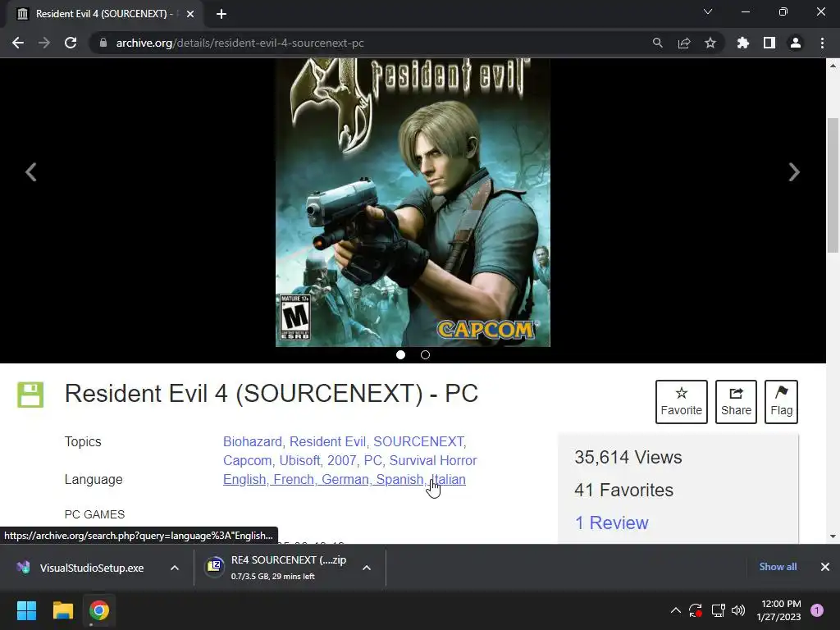Open the Capcom topic link
The height and width of the screenshot is (630, 840).
[247, 461]
